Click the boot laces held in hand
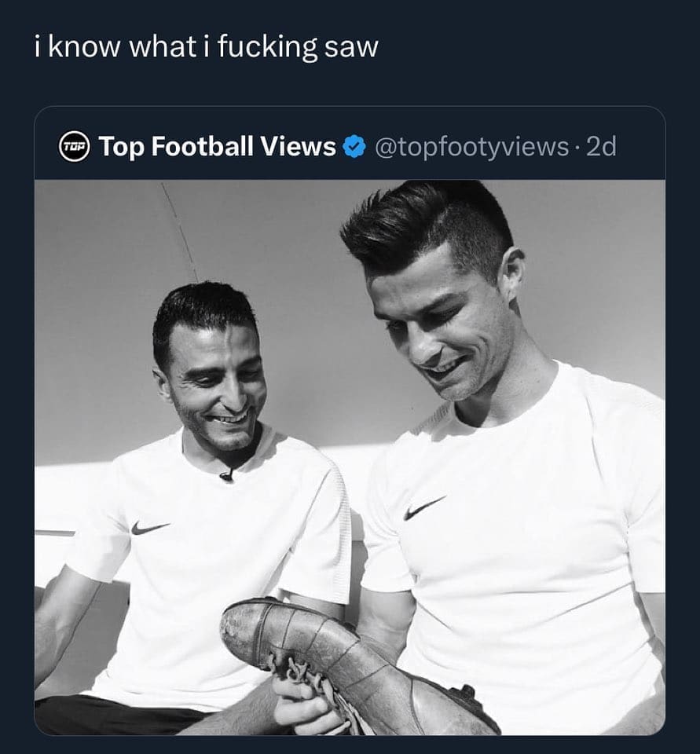 click(x=302, y=675)
